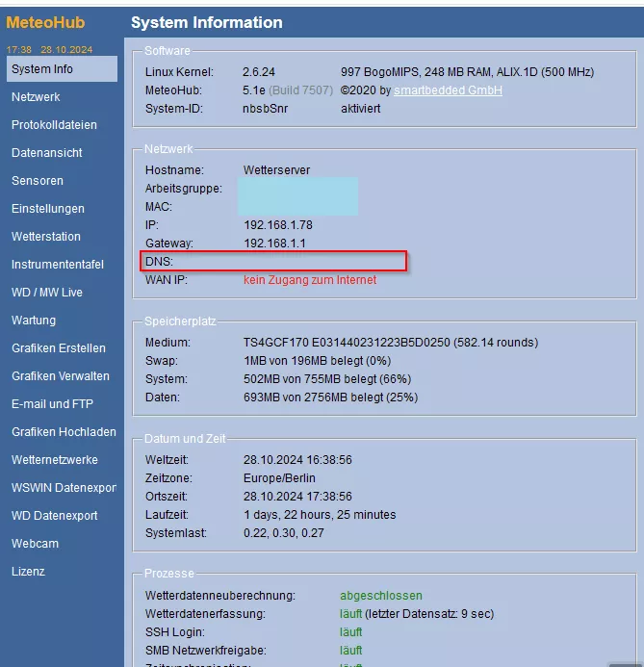Click the Speicherplatz section title
This screenshot has width=644, height=667.
(x=180, y=321)
